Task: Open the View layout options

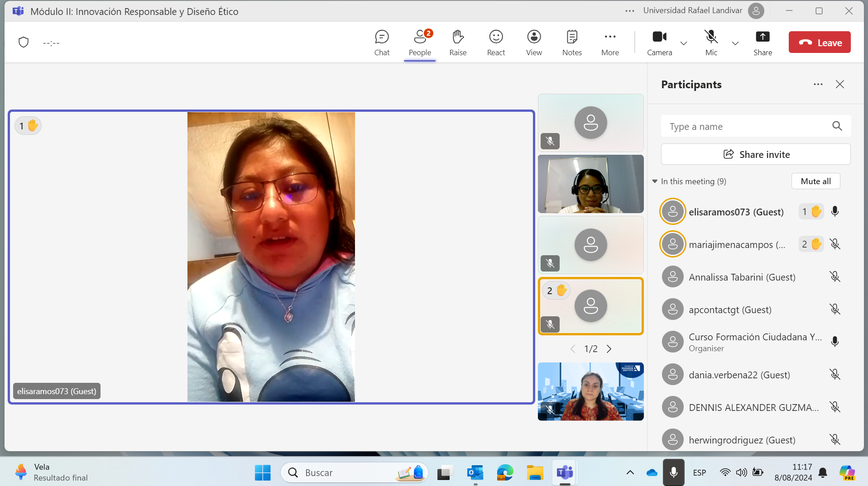Action: [x=534, y=43]
